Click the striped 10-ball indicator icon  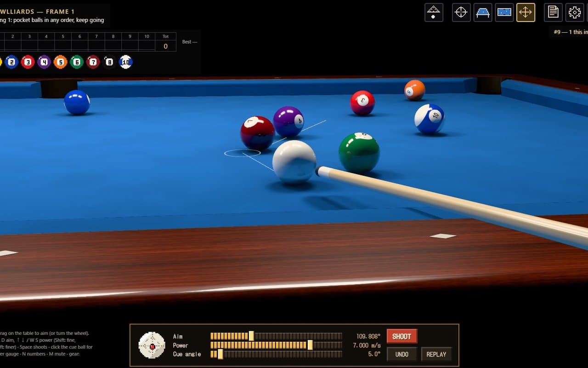tap(126, 62)
